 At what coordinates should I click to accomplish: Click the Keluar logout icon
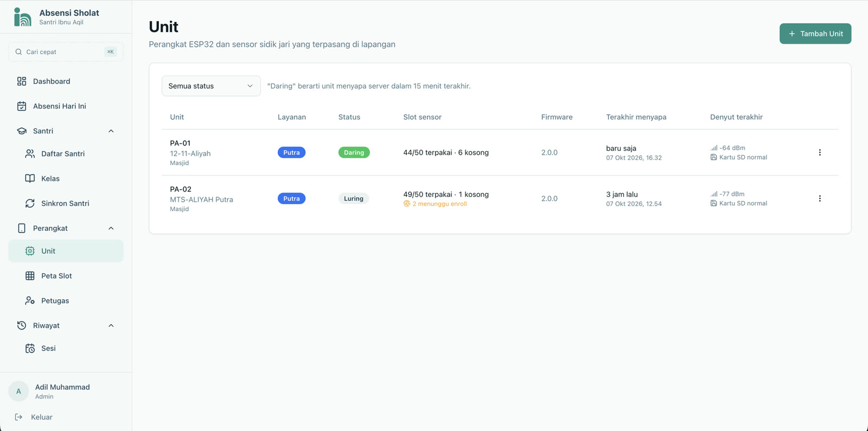[x=19, y=417]
